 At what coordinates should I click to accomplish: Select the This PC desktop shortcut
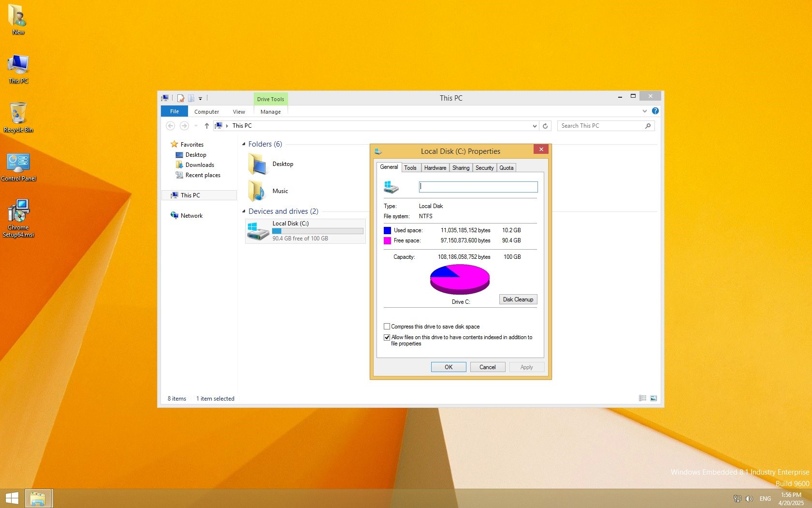point(18,69)
